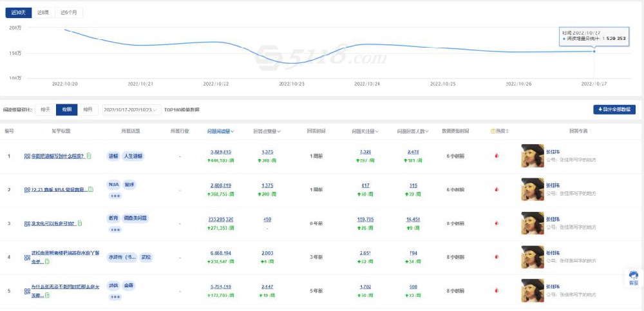Viewport: 644px width, 311px height.
Task: Click the flame heat icon in row 2
Action: 496,189
